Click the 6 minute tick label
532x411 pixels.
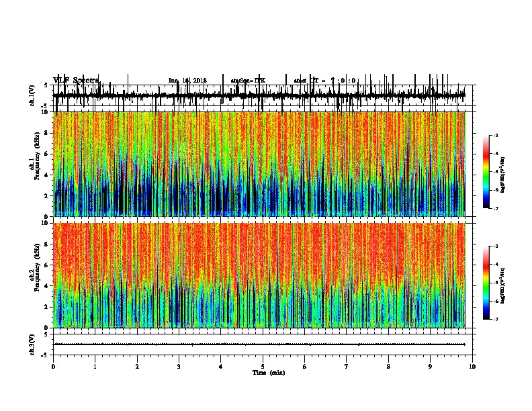click(305, 367)
